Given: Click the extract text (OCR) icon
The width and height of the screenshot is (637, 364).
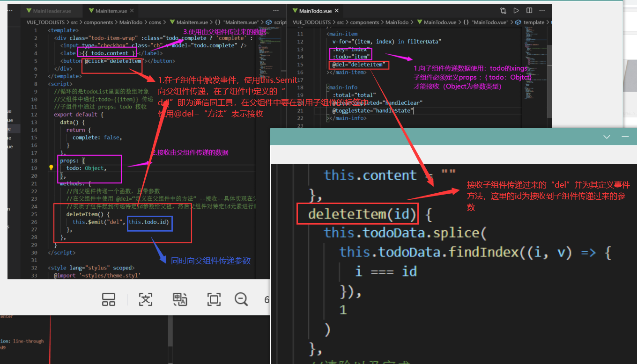Looking at the screenshot, I should pos(146,299).
